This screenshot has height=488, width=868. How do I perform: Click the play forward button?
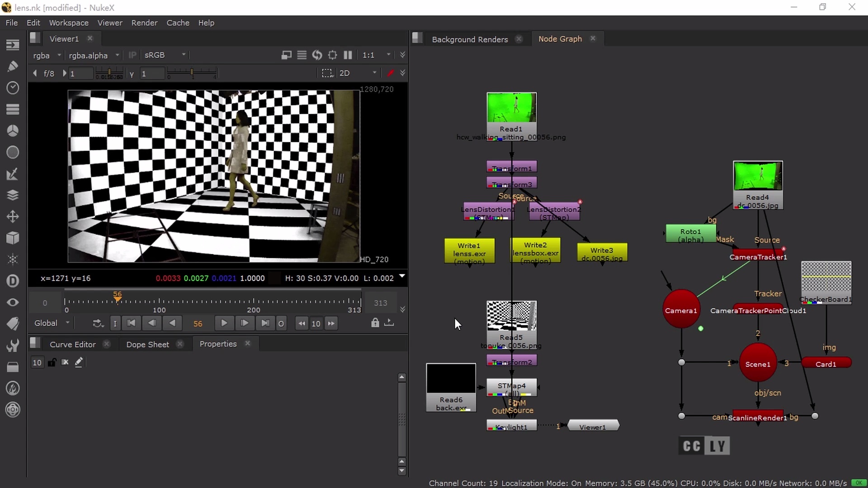(x=224, y=323)
